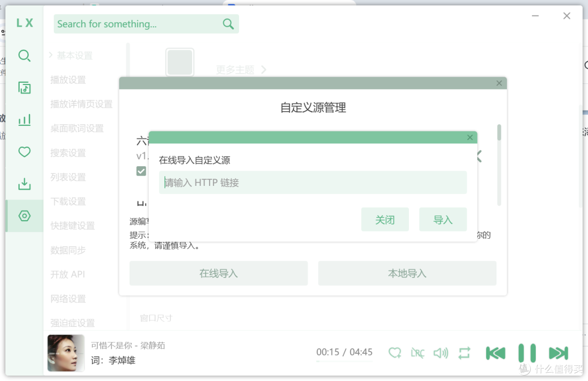Open the favorites heart icon in the sidebar

(24, 152)
